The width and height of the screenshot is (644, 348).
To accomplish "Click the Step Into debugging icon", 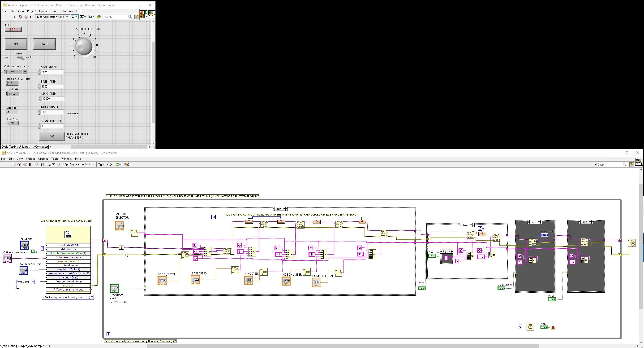I will 48,164.
